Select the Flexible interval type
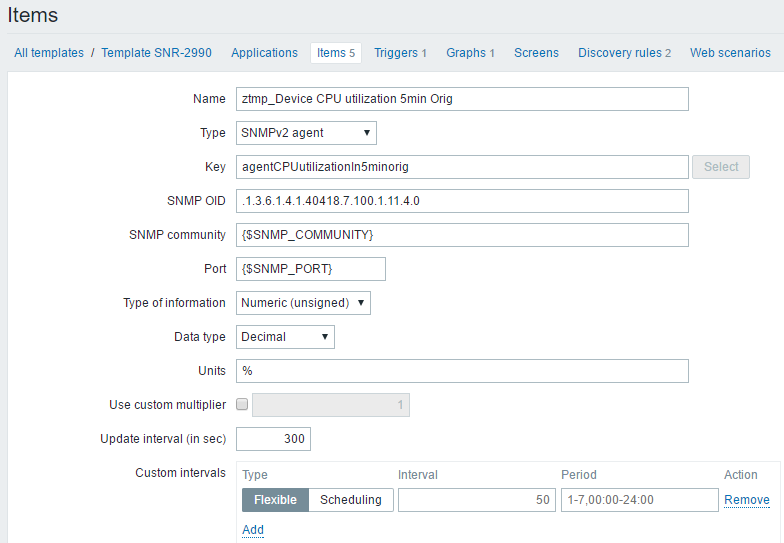This screenshot has width=784, height=543. click(274, 500)
